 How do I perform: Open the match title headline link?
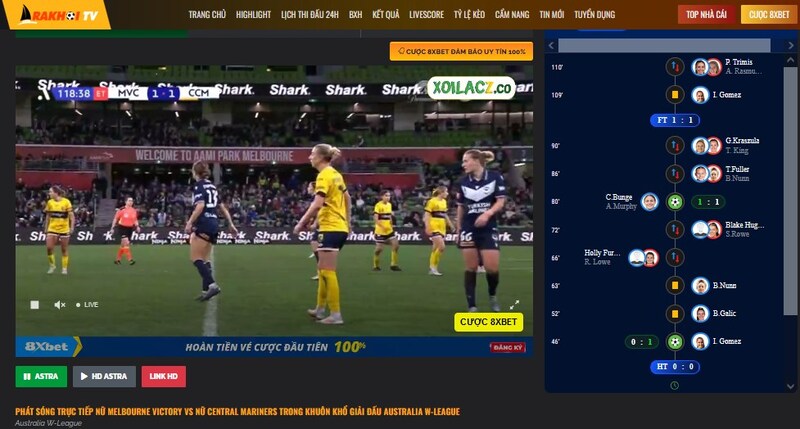[237, 411]
